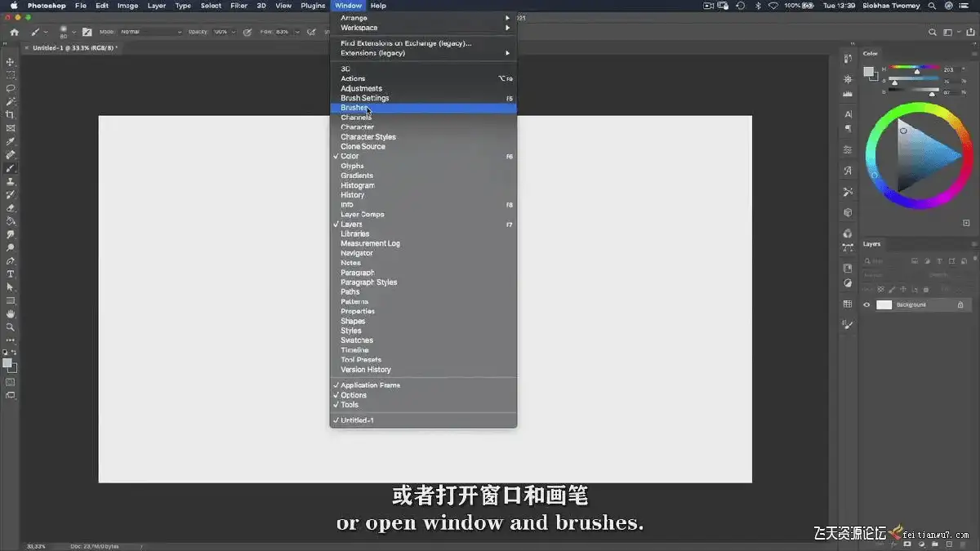The image size is (980, 551).
Task: Click the Home icon in options bar
Action: tap(14, 33)
